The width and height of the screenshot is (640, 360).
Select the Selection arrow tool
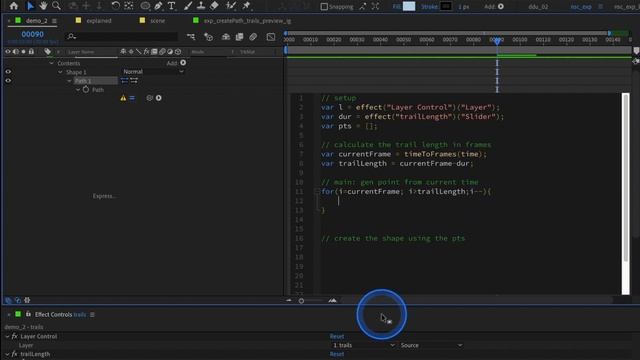[x=30, y=6]
